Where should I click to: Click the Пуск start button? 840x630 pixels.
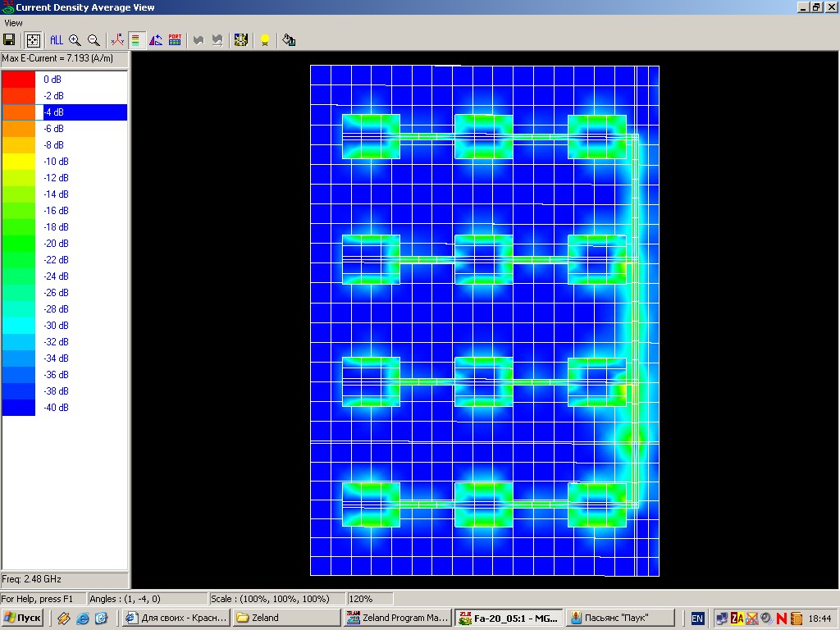point(24,618)
